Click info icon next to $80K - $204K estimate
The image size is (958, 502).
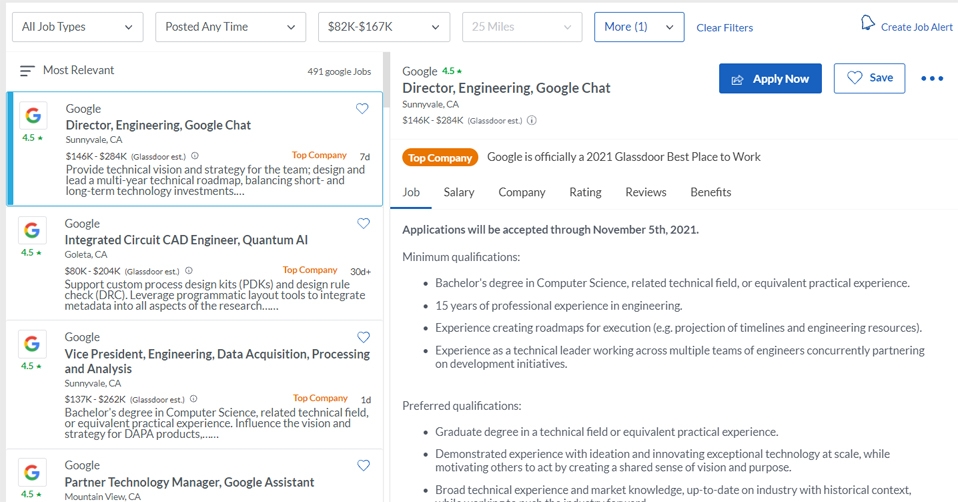tap(189, 271)
